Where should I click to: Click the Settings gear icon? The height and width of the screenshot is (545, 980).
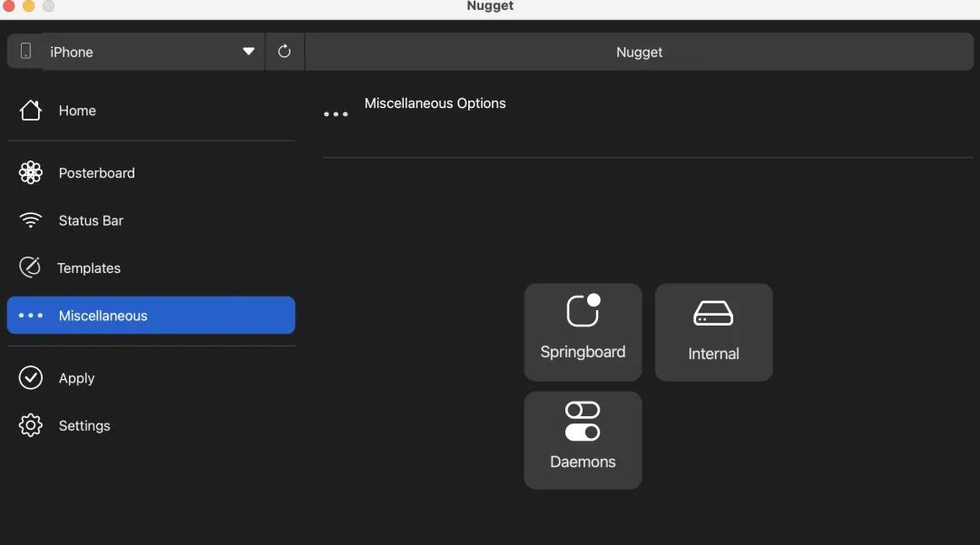30,425
